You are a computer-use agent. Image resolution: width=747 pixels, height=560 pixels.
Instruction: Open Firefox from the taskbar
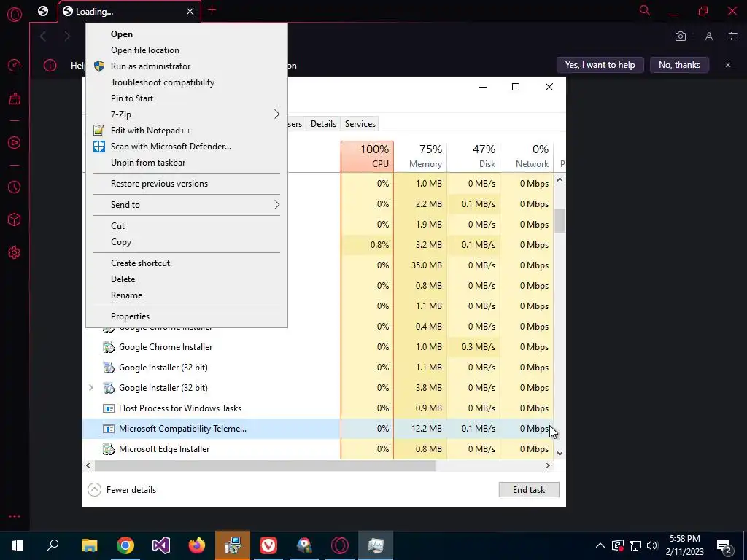197,545
